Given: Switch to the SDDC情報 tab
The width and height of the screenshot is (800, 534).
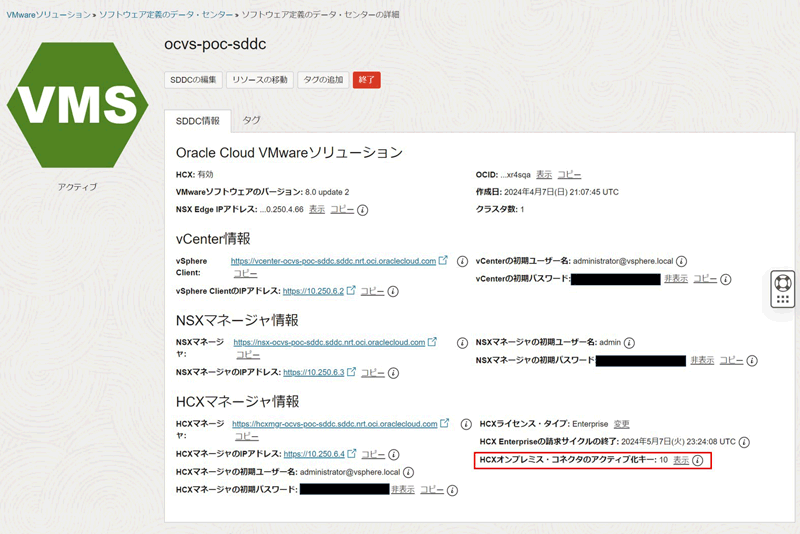Looking at the screenshot, I should [x=197, y=121].
